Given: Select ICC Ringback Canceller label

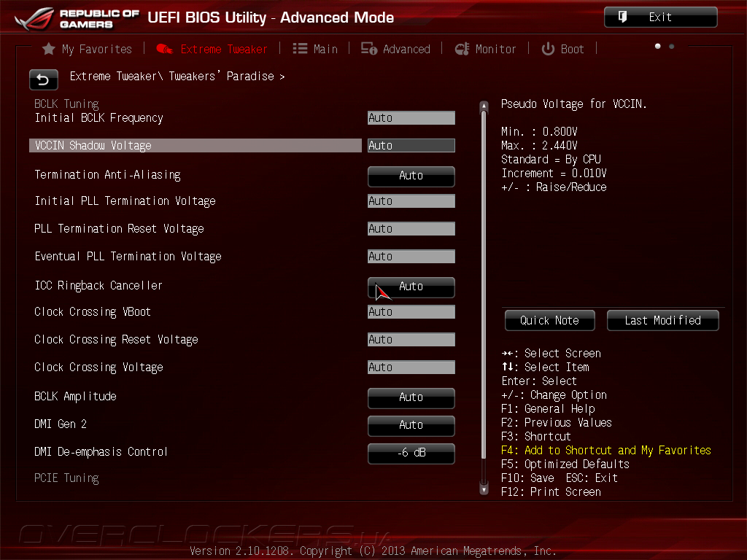Looking at the screenshot, I should tap(98, 286).
